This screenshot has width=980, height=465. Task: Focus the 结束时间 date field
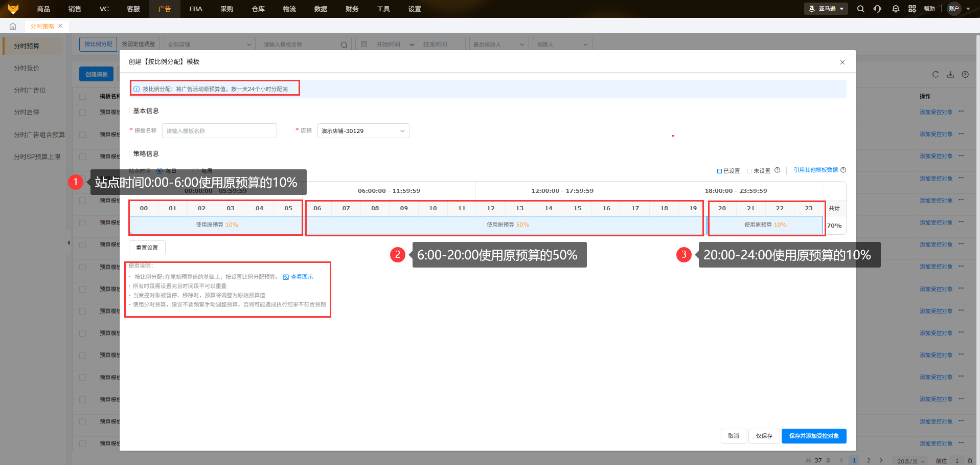(435, 45)
